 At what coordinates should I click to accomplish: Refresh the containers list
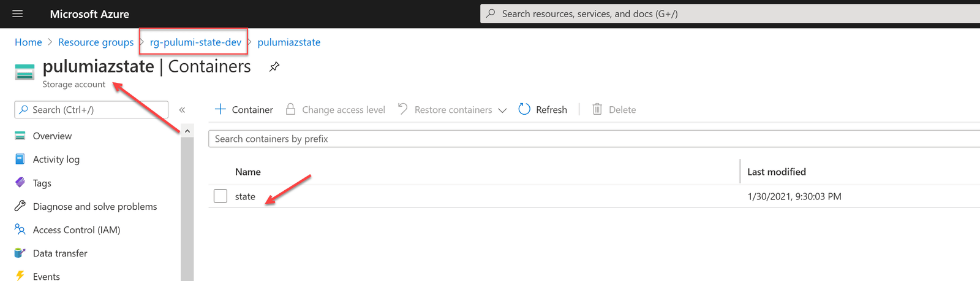pyautogui.click(x=543, y=110)
